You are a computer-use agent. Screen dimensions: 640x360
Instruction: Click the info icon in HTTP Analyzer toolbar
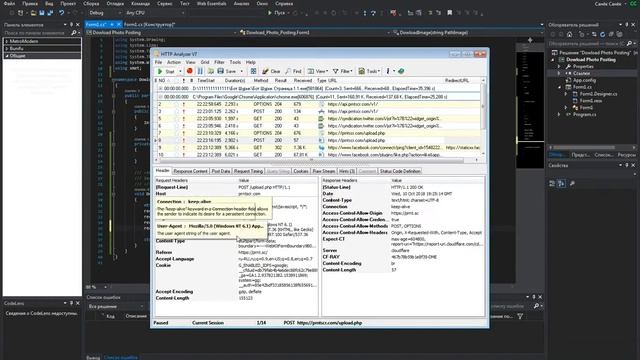[388, 71]
